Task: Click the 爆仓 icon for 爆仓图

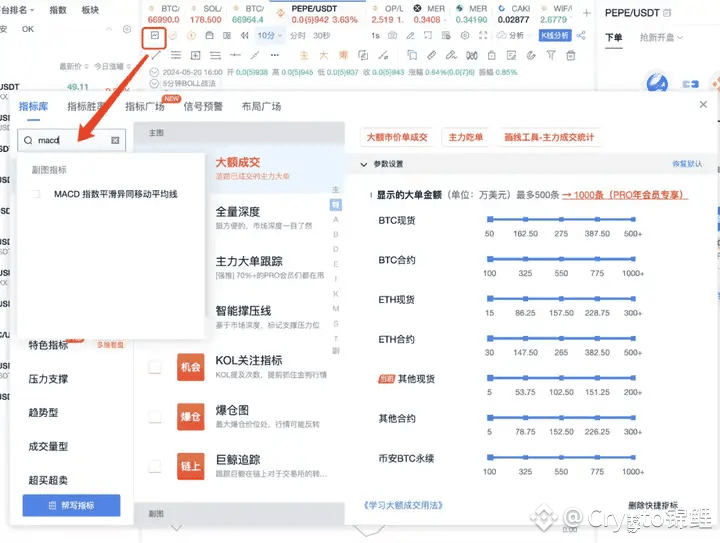Action: 190,416
